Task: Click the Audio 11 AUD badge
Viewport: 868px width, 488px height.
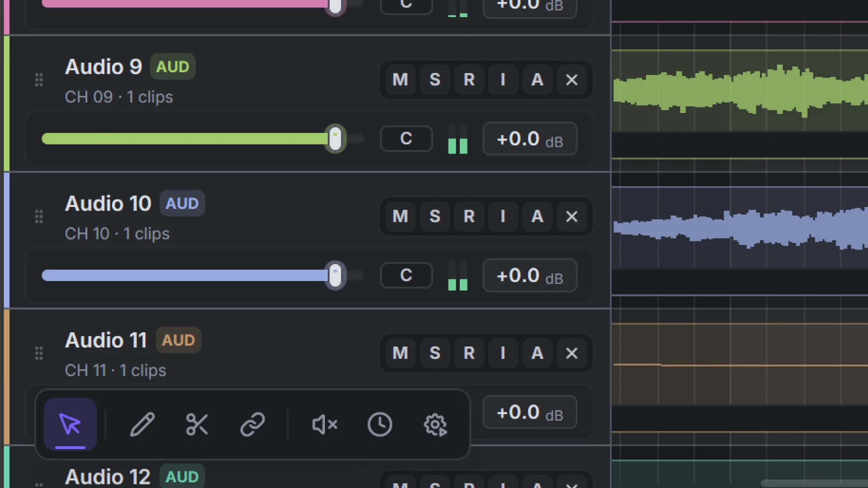Action: (179, 340)
